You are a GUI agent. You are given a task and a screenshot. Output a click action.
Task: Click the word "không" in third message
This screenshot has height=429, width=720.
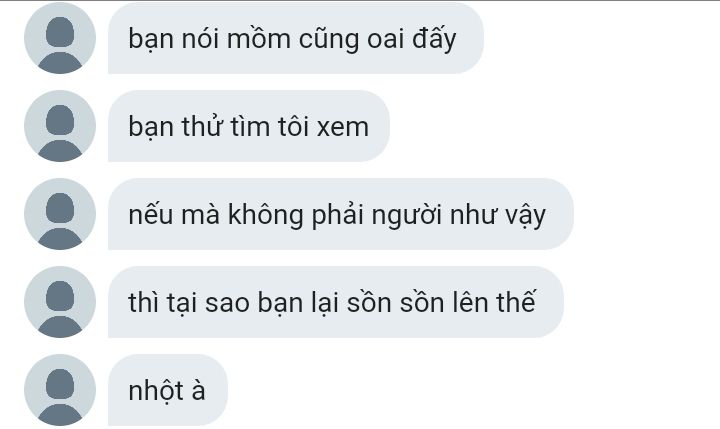(265, 214)
